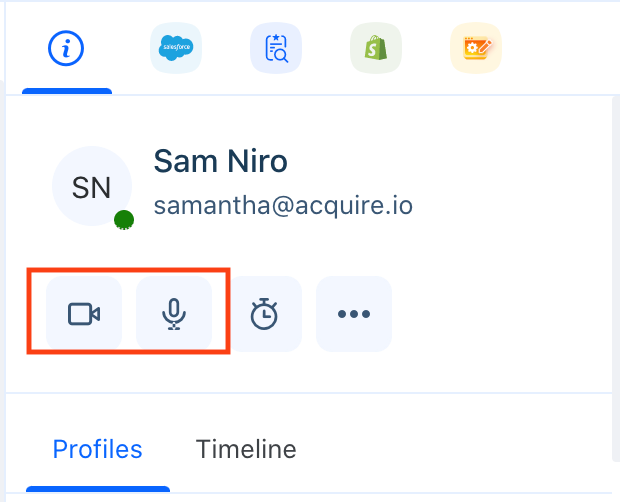Image resolution: width=620 pixels, height=502 pixels.
Task: Click the green online status dot
Action: (124, 220)
